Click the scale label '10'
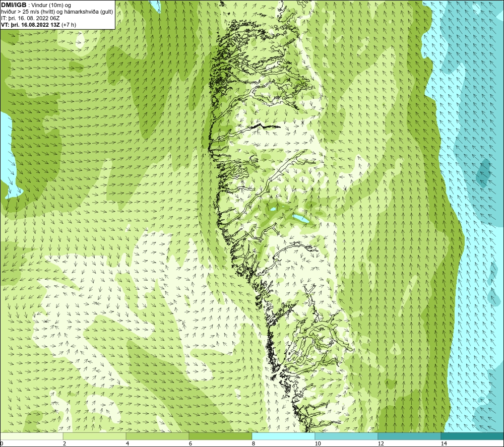The image size is (504, 447). pos(318,444)
